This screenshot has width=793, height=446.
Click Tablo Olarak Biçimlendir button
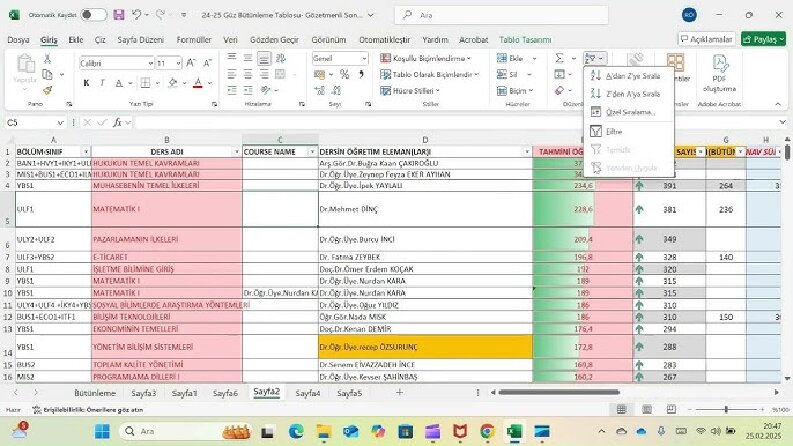(429, 75)
